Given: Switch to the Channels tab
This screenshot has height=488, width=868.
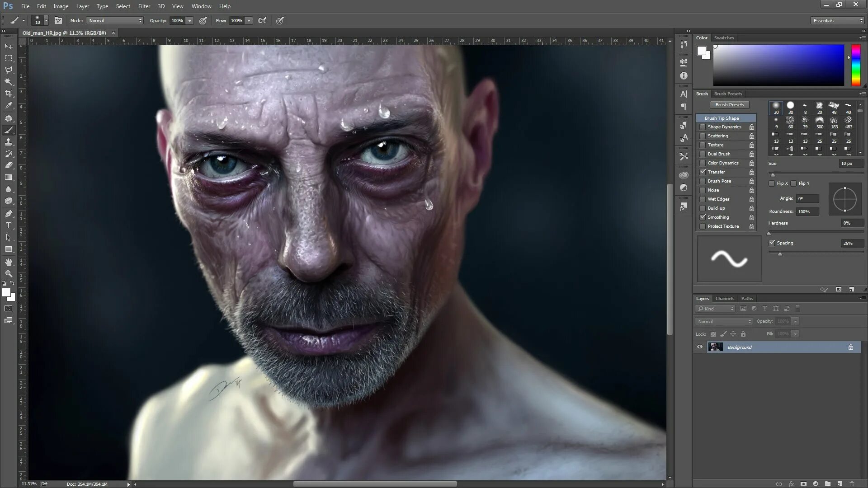Looking at the screenshot, I should tap(726, 298).
